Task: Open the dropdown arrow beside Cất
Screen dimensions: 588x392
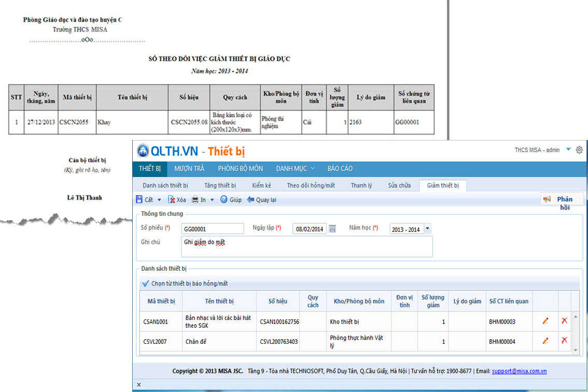Action: tap(159, 200)
